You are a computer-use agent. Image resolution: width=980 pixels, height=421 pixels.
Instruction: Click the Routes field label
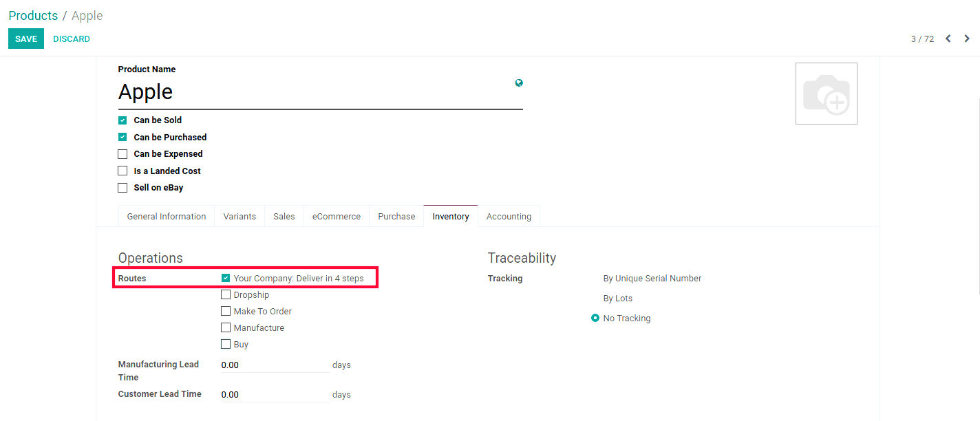132,279
